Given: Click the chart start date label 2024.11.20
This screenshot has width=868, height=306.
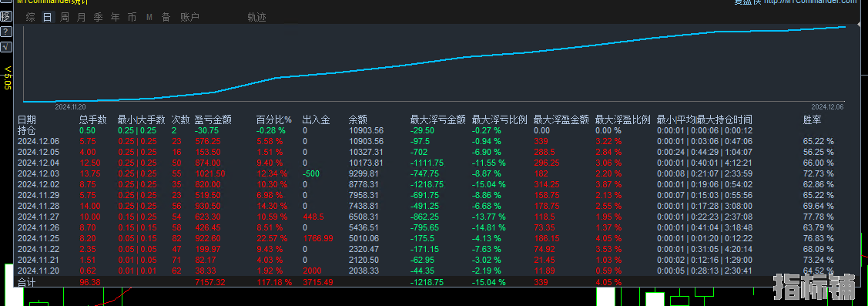Looking at the screenshot, I should 70,106.
